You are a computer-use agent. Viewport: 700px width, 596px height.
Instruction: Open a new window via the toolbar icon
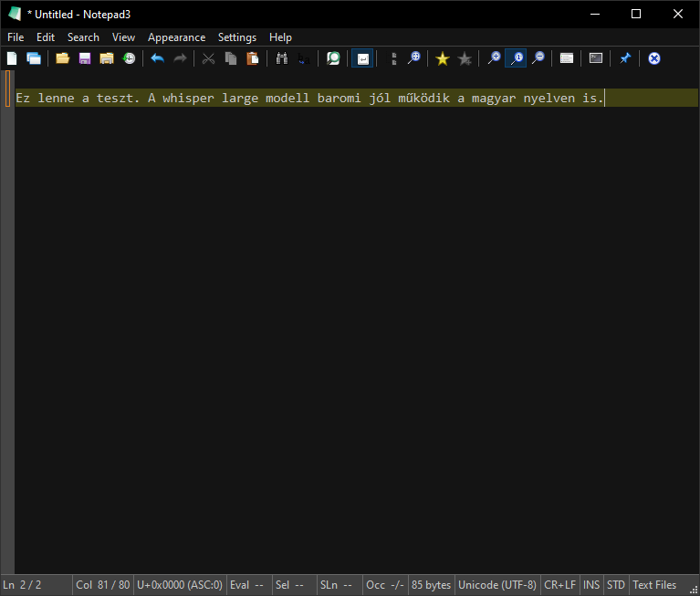(34, 58)
